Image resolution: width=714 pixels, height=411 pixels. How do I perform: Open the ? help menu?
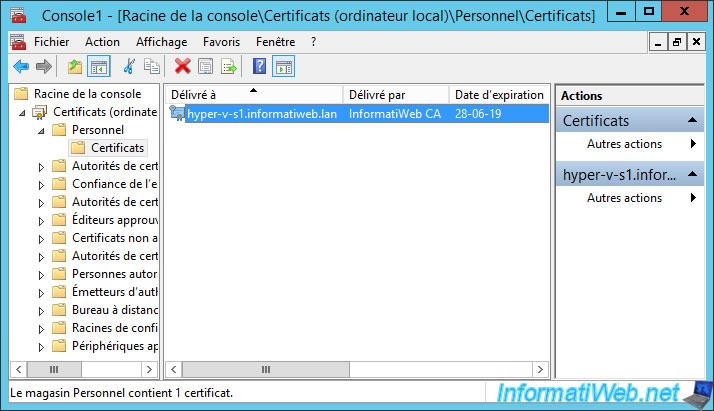(x=313, y=42)
